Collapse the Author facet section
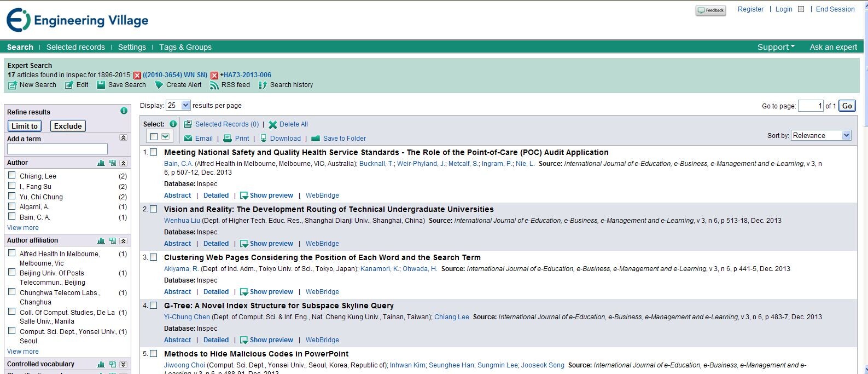This screenshot has width=868, height=374. click(123, 163)
